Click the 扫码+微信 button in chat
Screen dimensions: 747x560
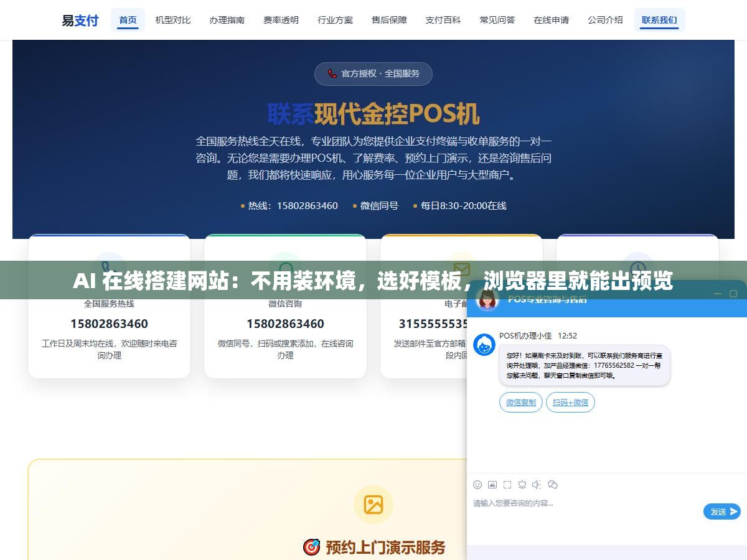click(571, 403)
